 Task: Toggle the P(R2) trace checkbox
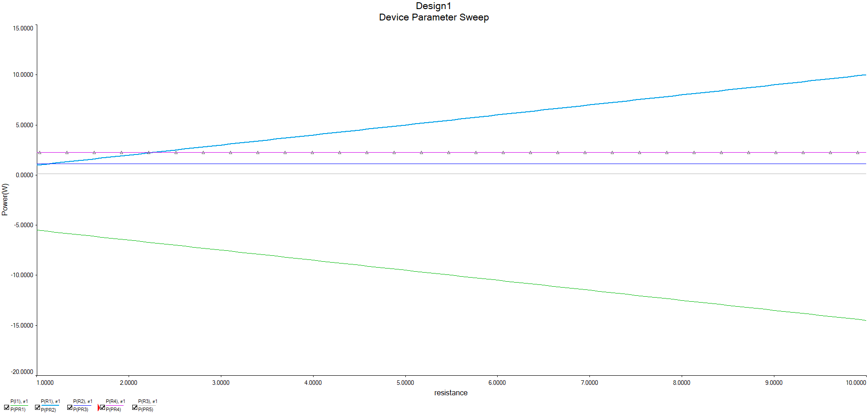pyautogui.click(x=70, y=407)
